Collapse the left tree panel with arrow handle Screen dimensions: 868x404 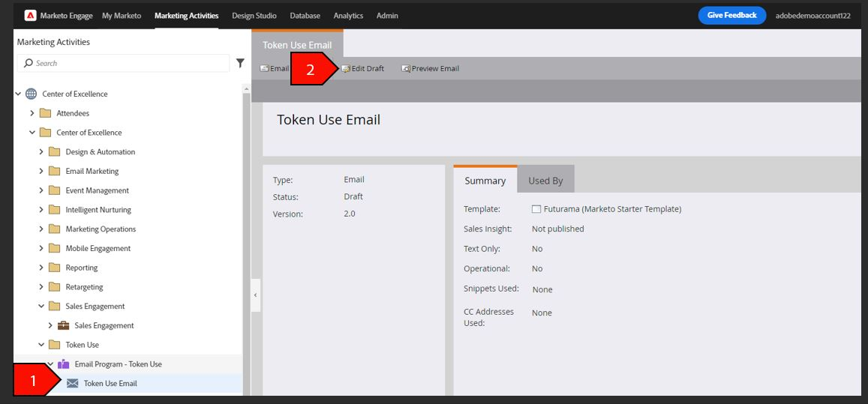[255, 295]
